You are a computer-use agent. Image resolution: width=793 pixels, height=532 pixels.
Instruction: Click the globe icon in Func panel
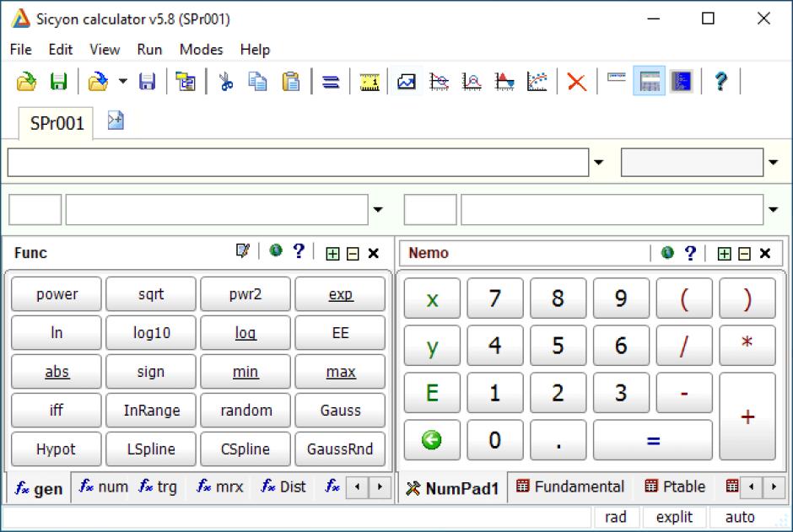click(x=276, y=250)
